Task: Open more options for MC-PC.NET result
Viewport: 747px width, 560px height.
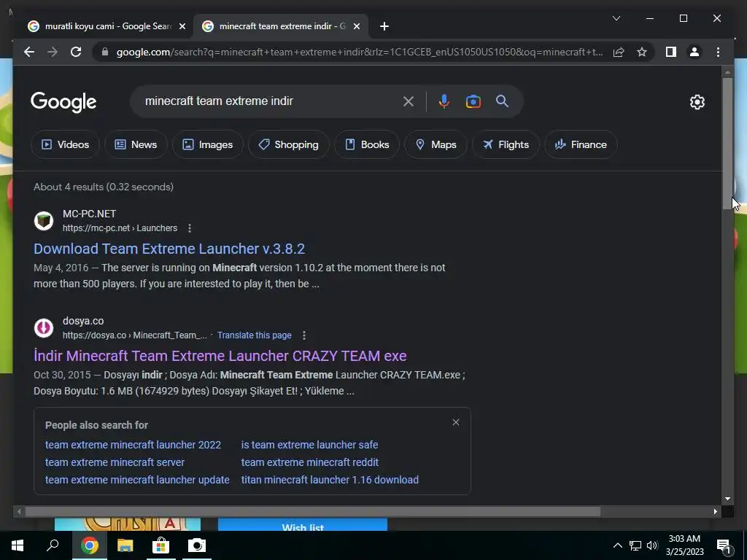Action: pyautogui.click(x=190, y=228)
